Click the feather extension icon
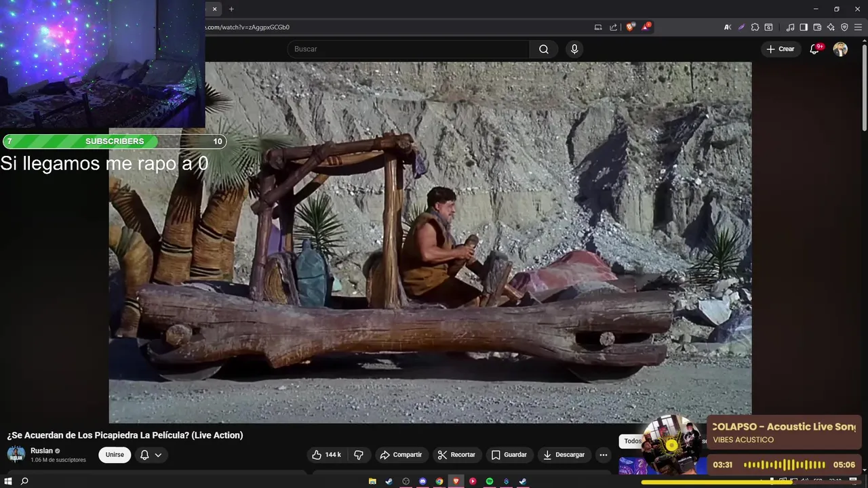The height and width of the screenshot is (488, 868). (x=741, y=27)
